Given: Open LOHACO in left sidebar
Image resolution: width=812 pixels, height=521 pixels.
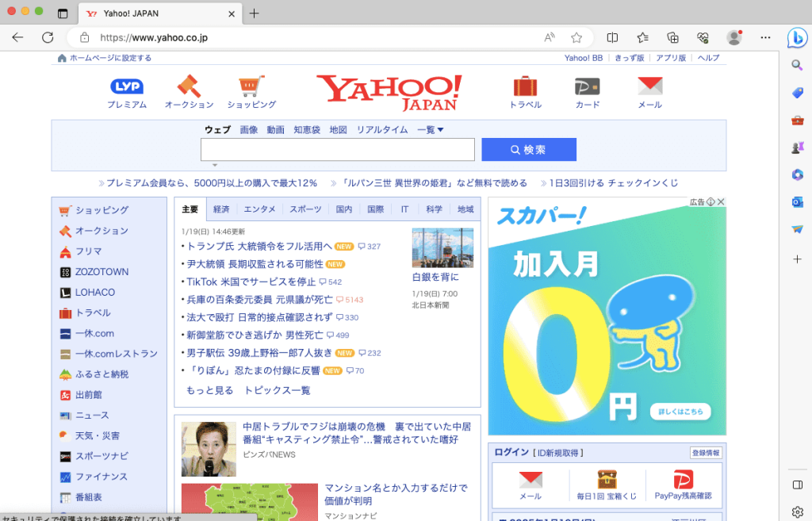Looking at the screenshot, I should 95,292.
